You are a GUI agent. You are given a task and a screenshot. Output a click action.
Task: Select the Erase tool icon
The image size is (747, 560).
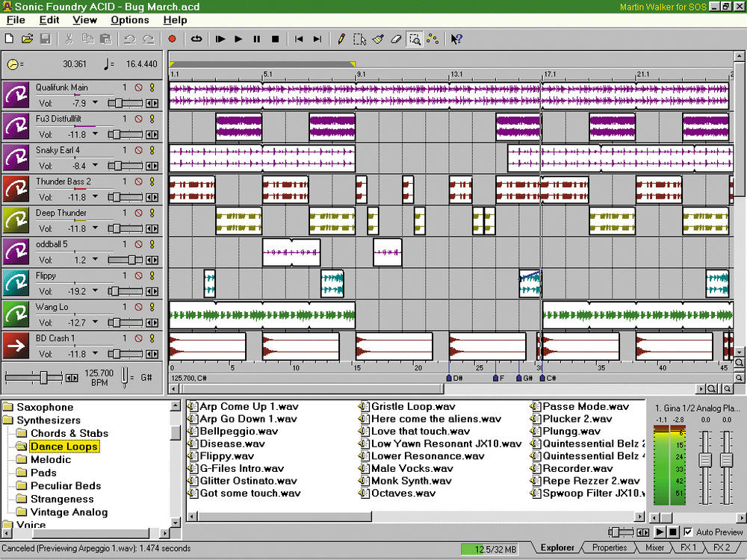[396, 39]
